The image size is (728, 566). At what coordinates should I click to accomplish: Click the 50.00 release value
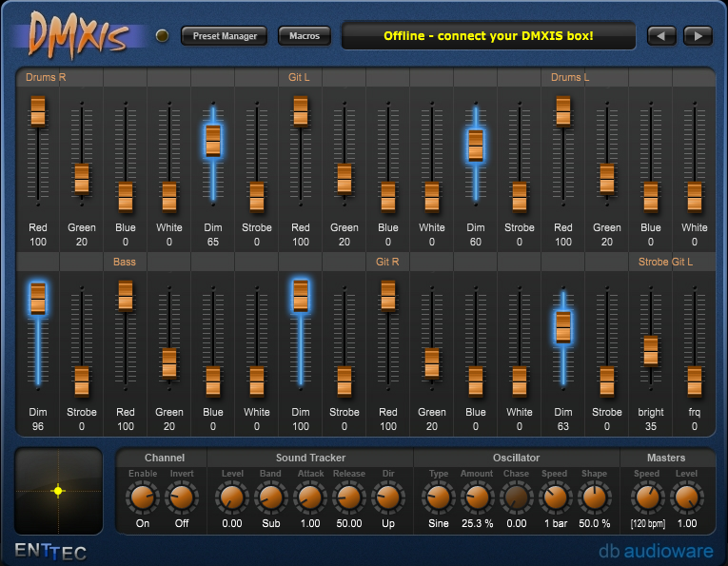(x=349, y=523)
